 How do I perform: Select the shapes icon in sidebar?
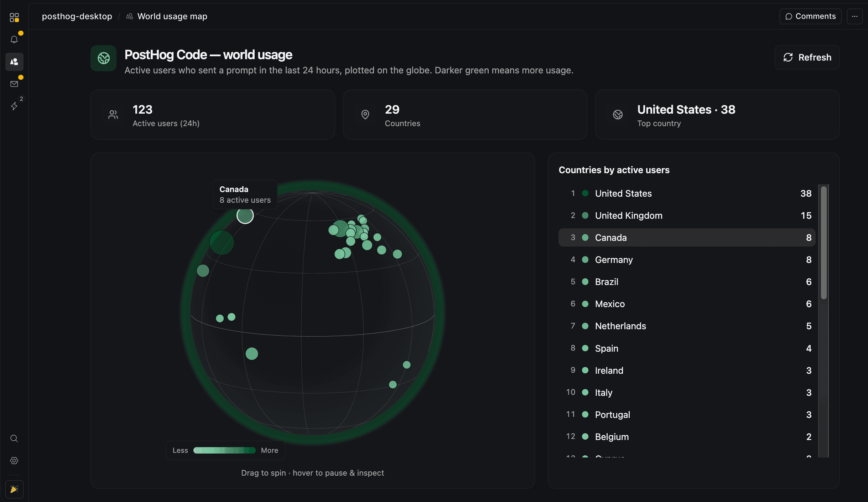click(x=14, y=62)
